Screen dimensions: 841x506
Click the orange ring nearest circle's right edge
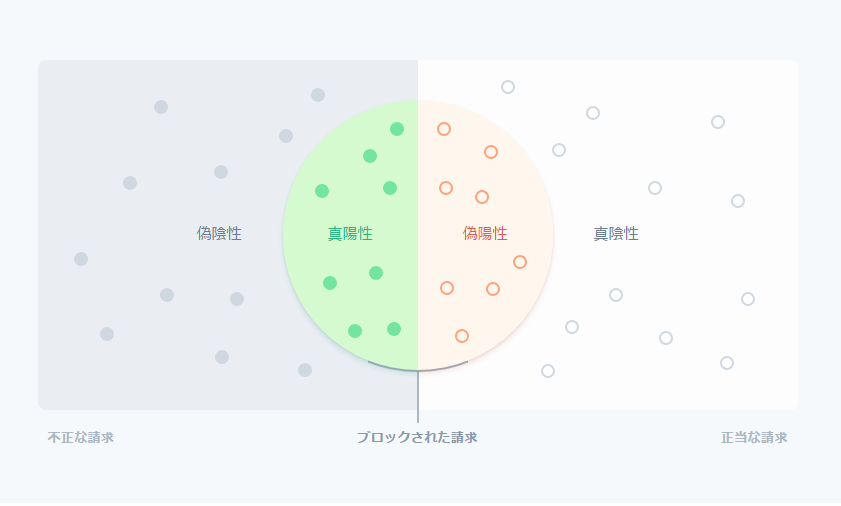click(x=520, y=262)
